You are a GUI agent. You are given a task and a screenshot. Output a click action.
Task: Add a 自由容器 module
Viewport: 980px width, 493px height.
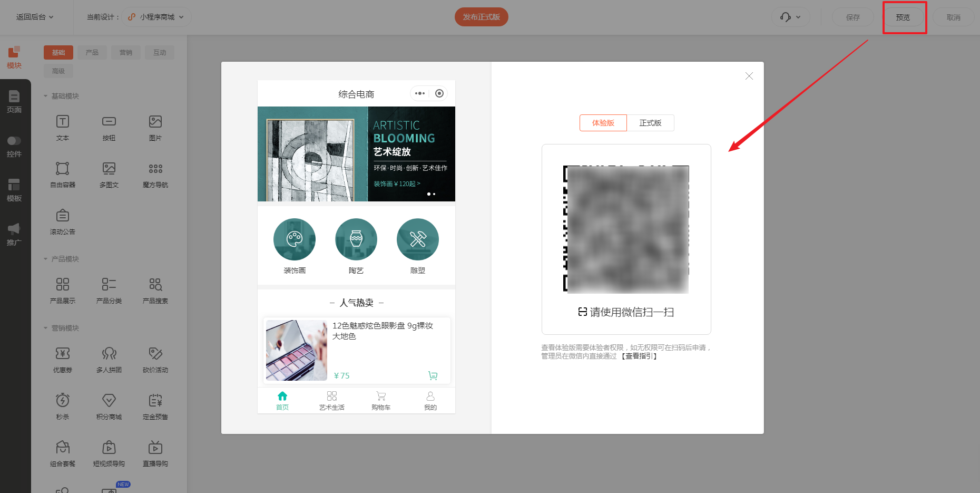(x=63, y=175)
